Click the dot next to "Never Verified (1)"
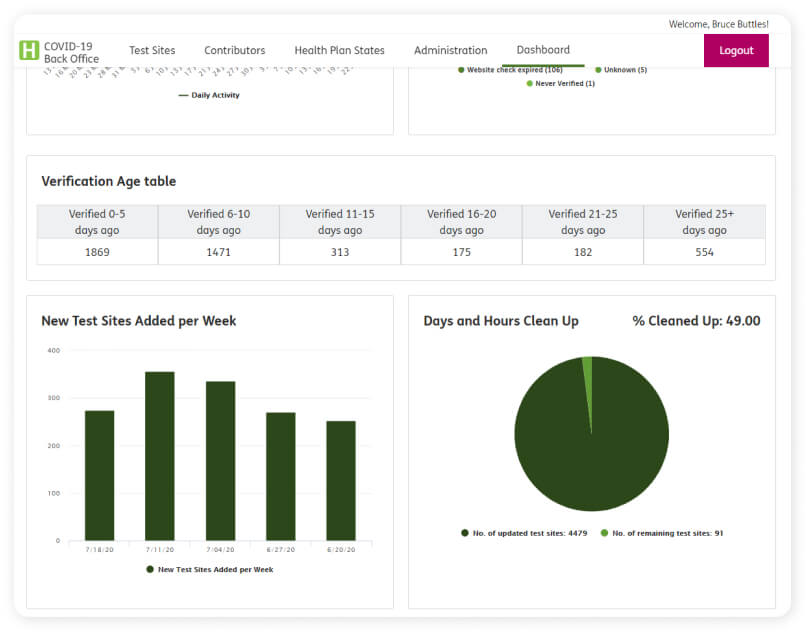Image resolution: width=809 pixels, height=635 pixels. pyautogui.click(x=530, y=83)
